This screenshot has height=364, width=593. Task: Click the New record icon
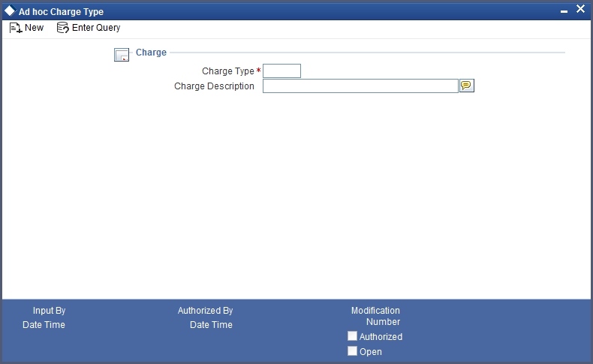[x=16, y=28]
